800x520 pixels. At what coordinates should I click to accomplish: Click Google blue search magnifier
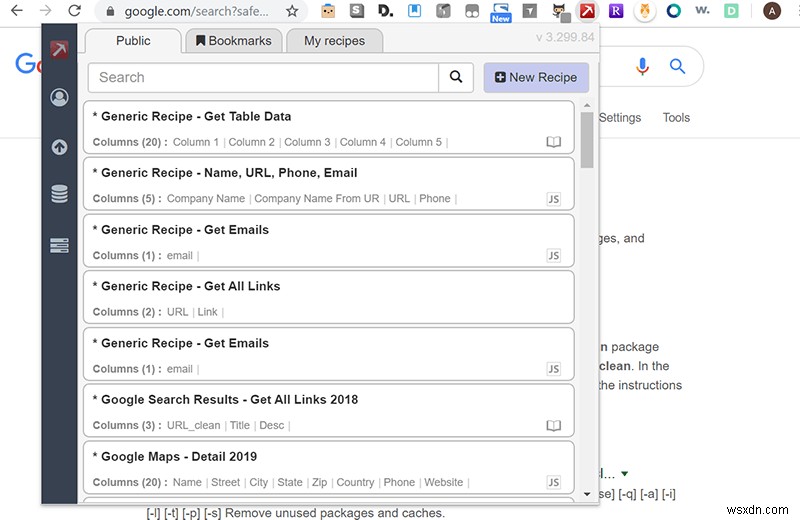[677, 66]
